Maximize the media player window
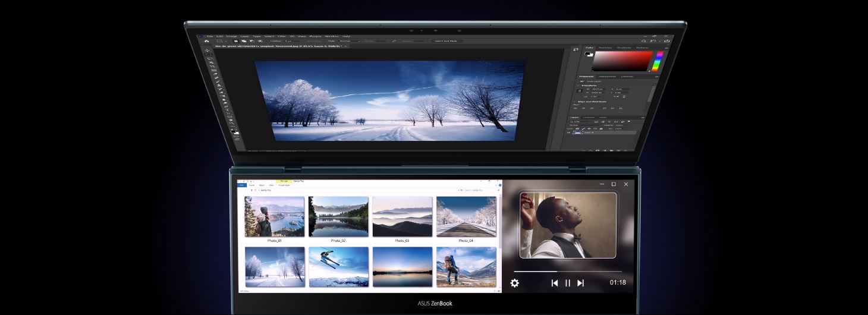 coord(614,184)
